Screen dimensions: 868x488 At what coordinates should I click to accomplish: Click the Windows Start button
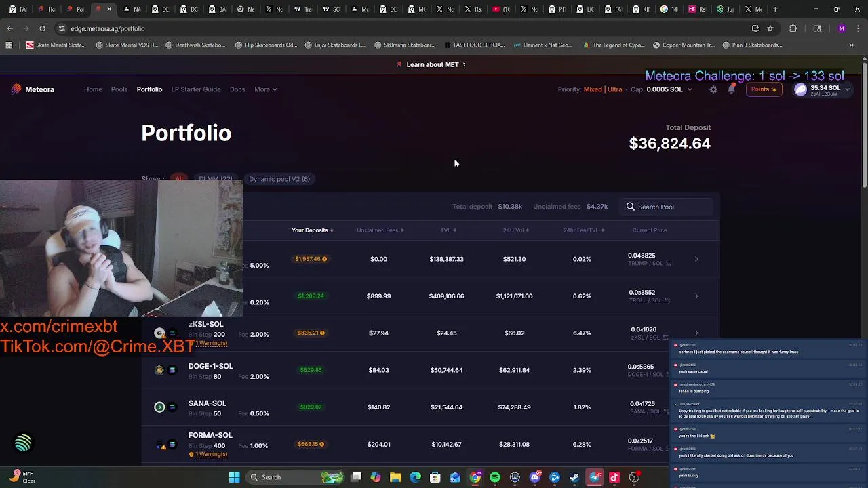point(234,477)
